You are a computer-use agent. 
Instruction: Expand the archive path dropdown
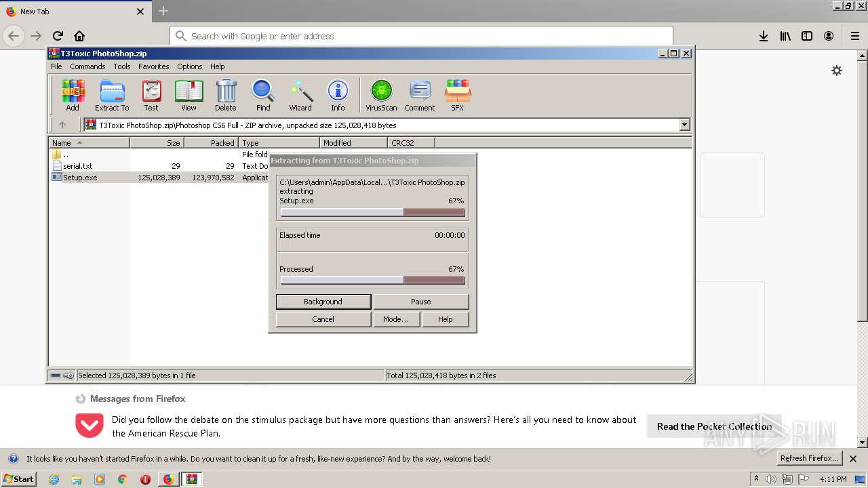pos(684,125)
